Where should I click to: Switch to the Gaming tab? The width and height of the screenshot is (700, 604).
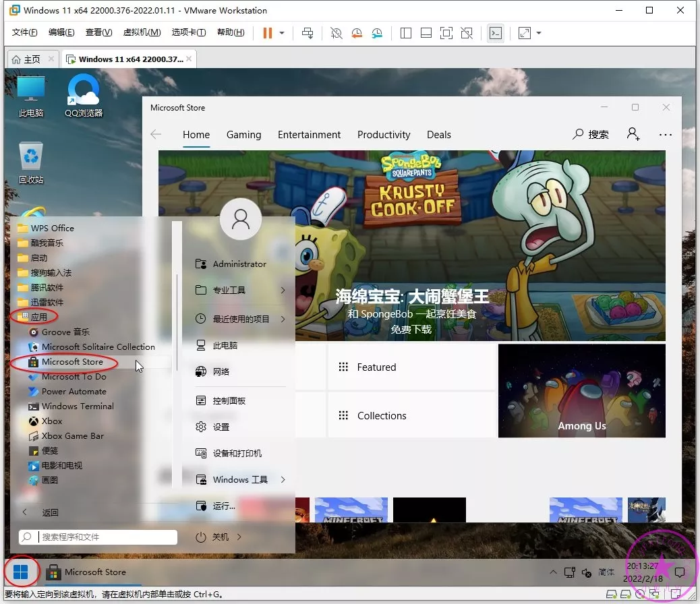coord(243,135)
